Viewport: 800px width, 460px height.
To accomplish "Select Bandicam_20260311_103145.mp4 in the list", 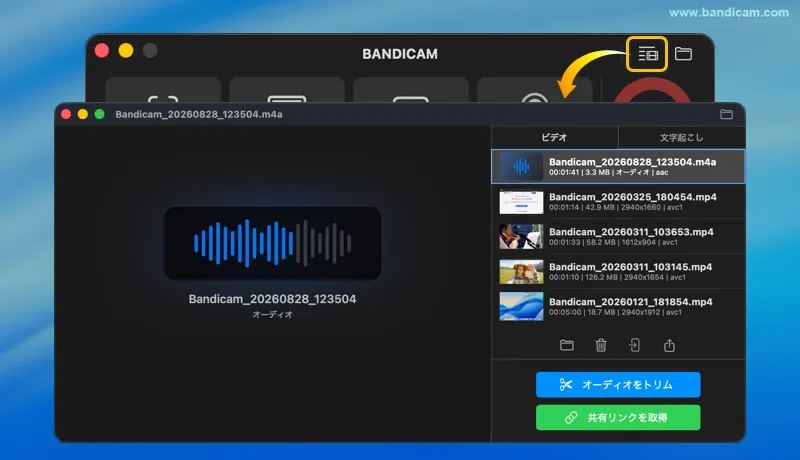I will click(x=618, y=271).
